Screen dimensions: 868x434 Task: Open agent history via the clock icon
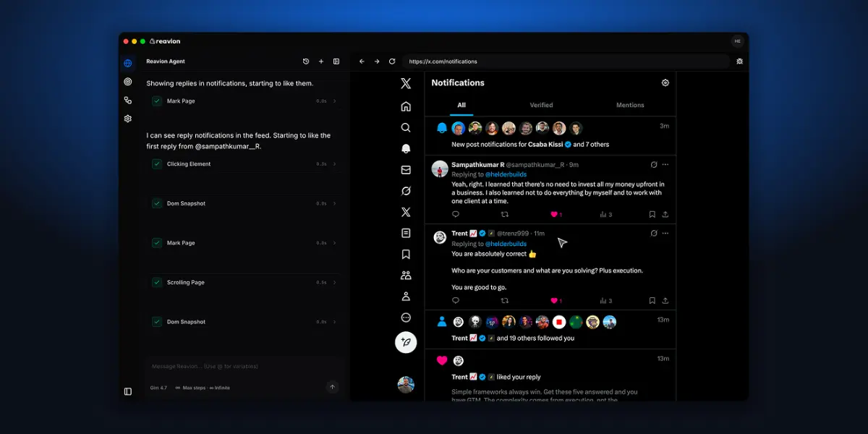click(305, 61)
